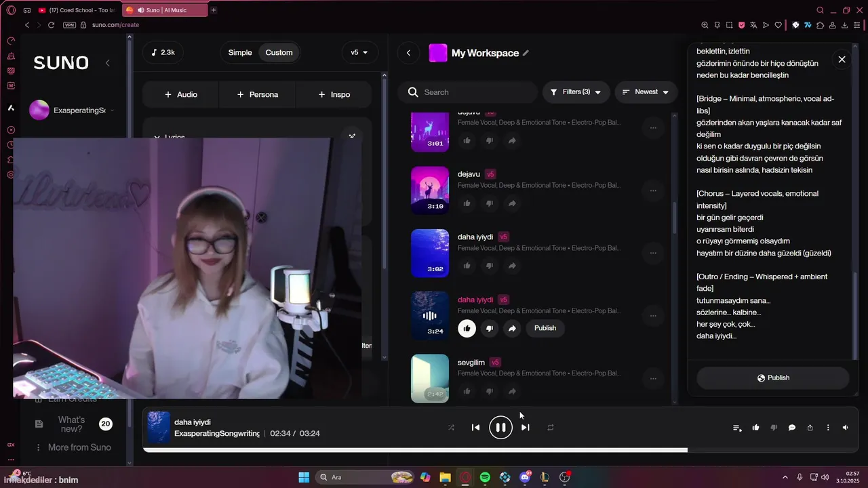868x488 pixels.
Task: Dislike the playing daha iyiydi 3:24 song
Action: click(490, 329)
